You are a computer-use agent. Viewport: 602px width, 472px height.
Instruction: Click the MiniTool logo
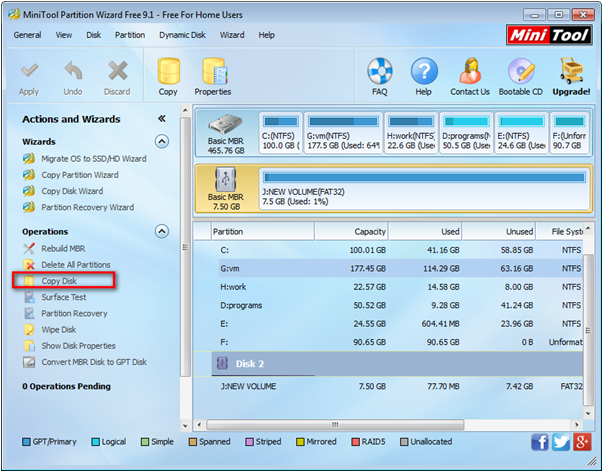[549, 35]
